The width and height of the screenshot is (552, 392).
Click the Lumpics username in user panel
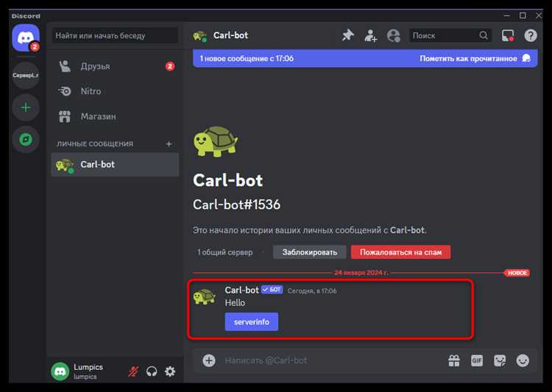[x=88, y=367]
